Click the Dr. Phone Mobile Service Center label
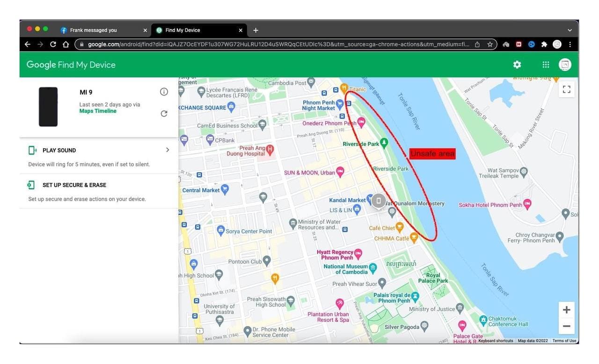This screenshot has width=599, height=364. (x=274, y=332)
